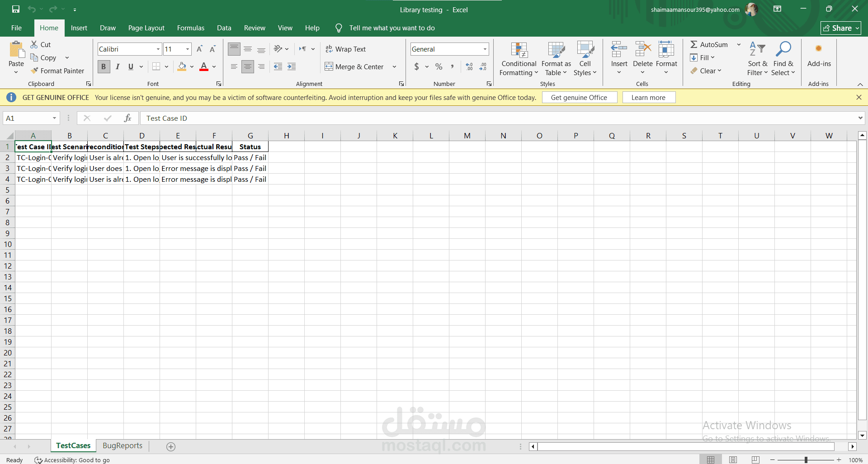Click the Save icon in title bar
The image size is (868, 464).
[16, 9]
